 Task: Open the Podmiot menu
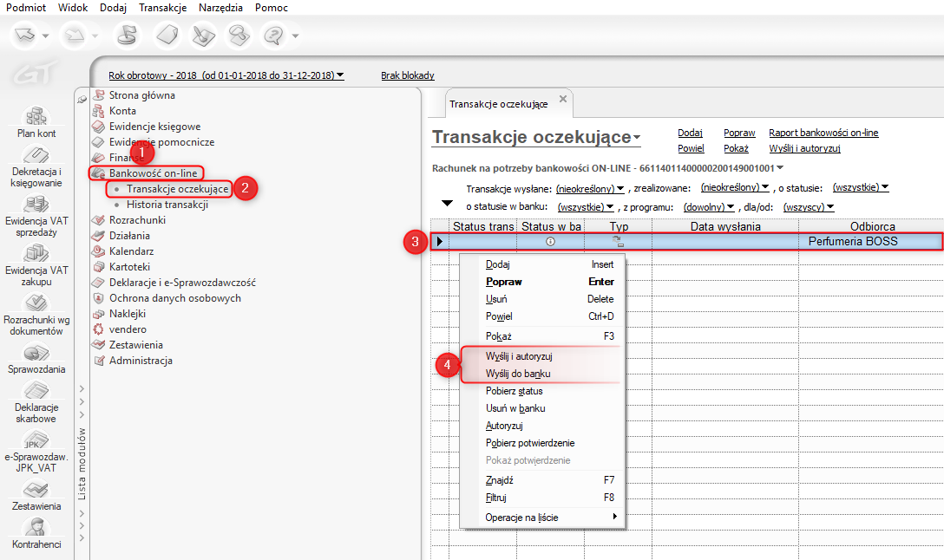[26, 7]
